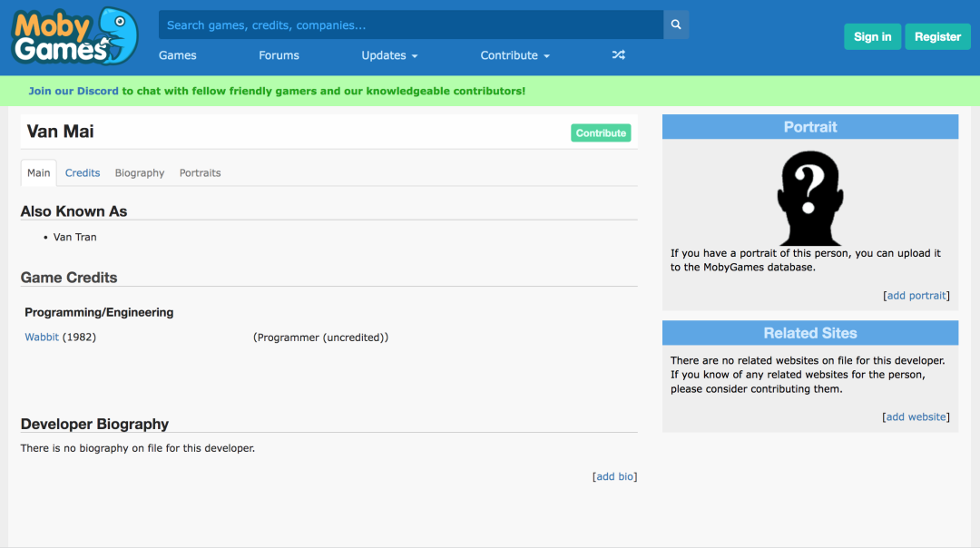The height and width of the screenshot is (548, 980).
Task: Click the Van Tran alias text
Action: (x=75, y=237)
